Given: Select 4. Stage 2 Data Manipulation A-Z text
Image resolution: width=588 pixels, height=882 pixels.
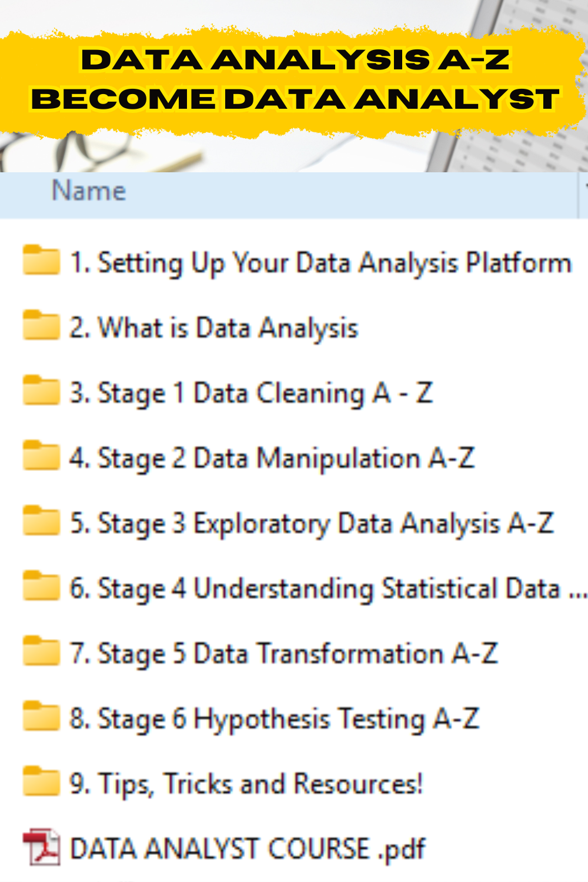Looking at the screenshot, I should 272,459.
